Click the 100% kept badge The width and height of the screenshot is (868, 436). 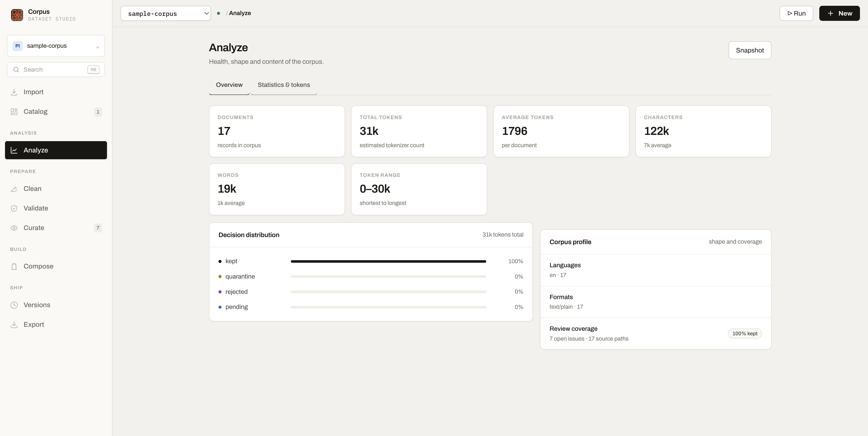point(745,334)
